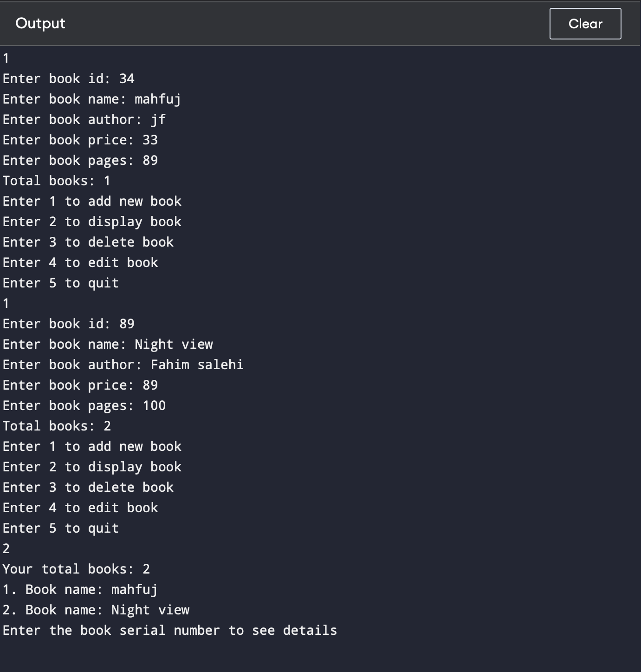Click the 'Your total books: 2' line
This screenshot has width=641, height=672.
point(76,569)
